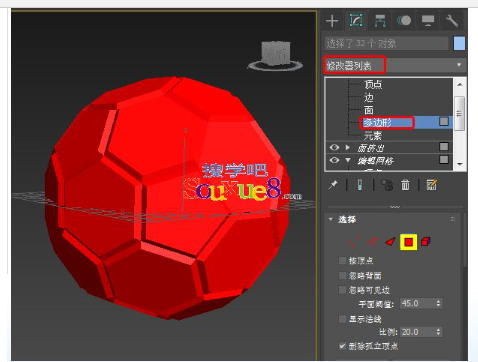The image size is (478, 362).
Task: Click the 比例 value field 20.0
Action: point(417,332)
